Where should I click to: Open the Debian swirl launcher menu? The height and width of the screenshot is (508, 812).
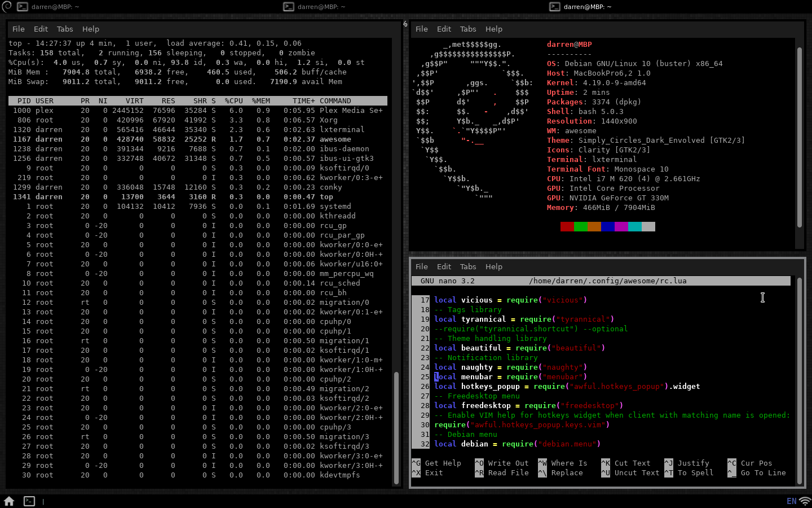point(7,6)
